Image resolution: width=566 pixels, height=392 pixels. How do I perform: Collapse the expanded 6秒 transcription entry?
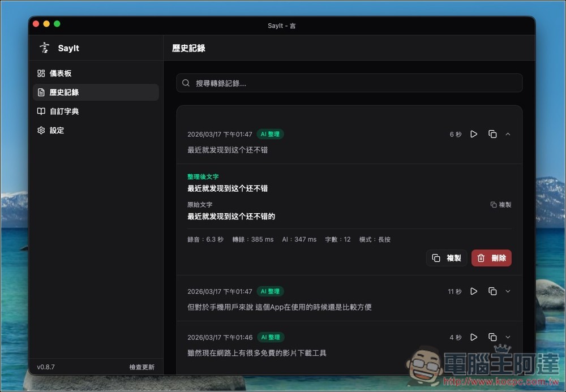point(508,134)
